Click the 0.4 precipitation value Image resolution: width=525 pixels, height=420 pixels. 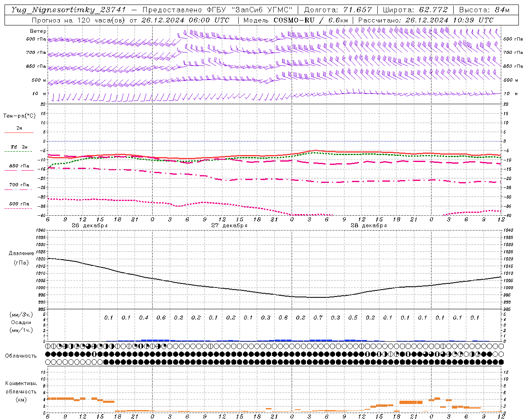144,318
